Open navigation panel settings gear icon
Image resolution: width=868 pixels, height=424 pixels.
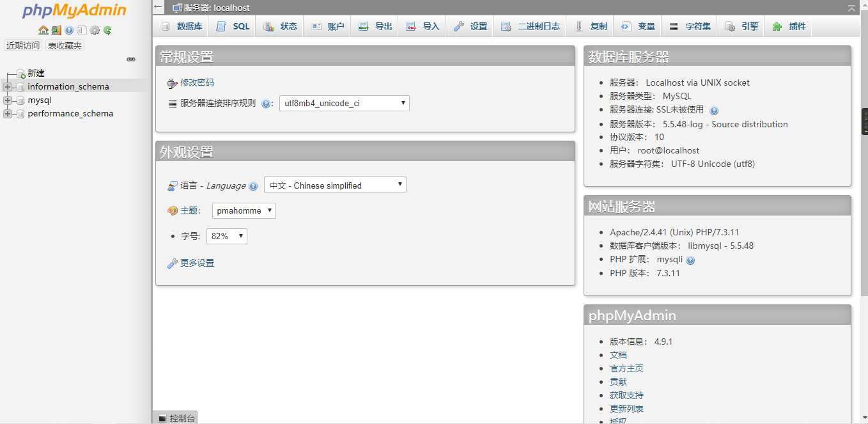pos(95,30)
